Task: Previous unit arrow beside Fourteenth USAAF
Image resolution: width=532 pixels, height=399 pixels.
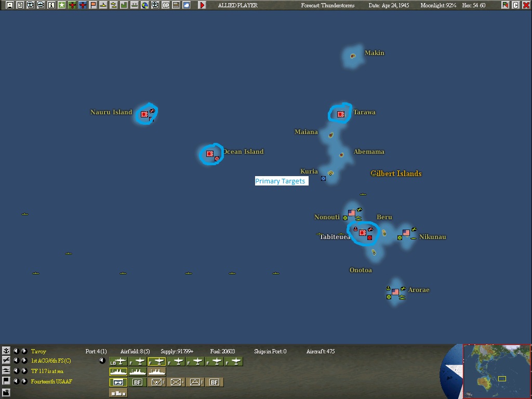Action: [x=16, y=381]
